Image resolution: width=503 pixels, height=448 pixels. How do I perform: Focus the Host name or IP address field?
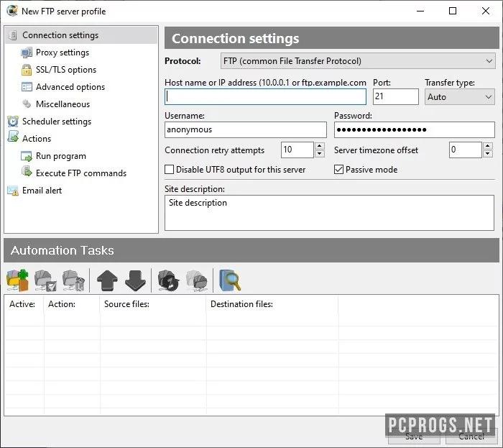tap(265, 96)
